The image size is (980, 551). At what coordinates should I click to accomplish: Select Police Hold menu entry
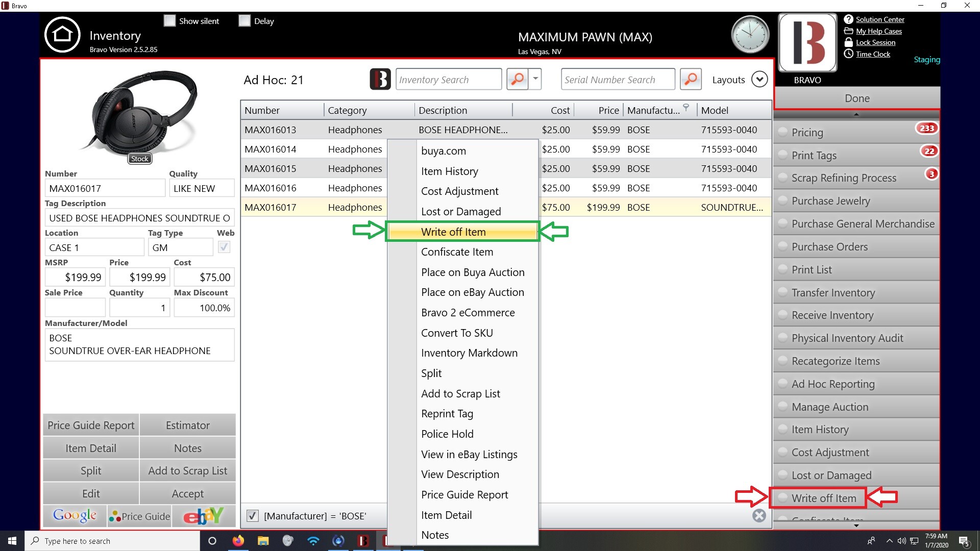(x=462, y=434)
